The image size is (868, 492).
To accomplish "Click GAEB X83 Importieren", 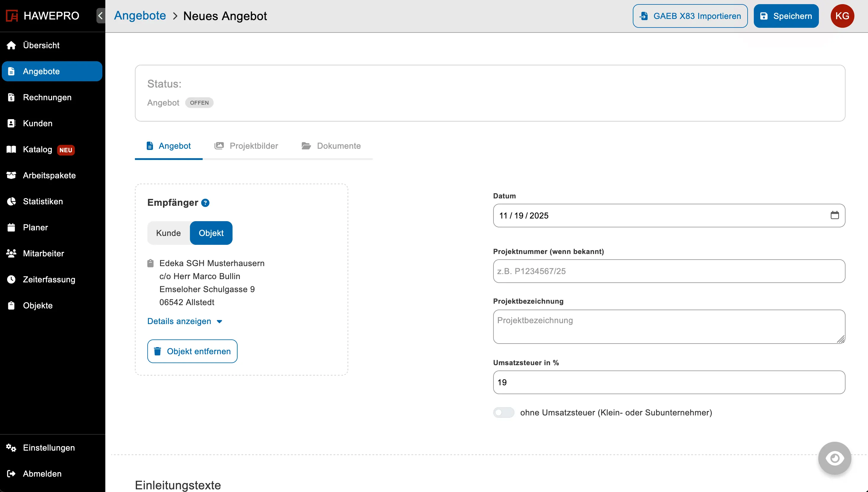I will point(690,16).
